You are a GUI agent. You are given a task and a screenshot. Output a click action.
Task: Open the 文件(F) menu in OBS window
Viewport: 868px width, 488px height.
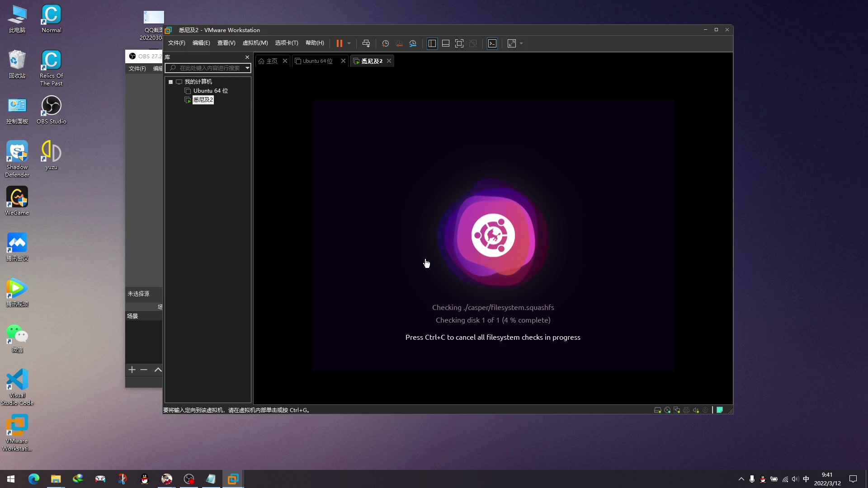coord(137,69)
